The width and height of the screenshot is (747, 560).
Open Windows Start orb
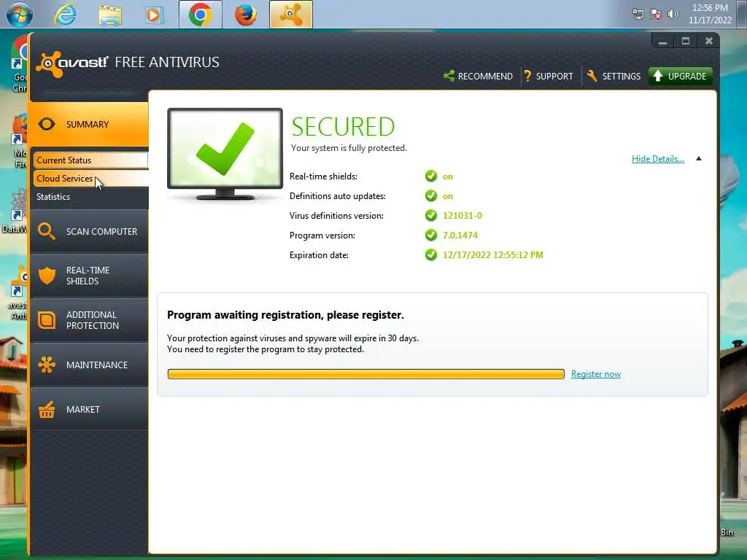coord(20,15)
